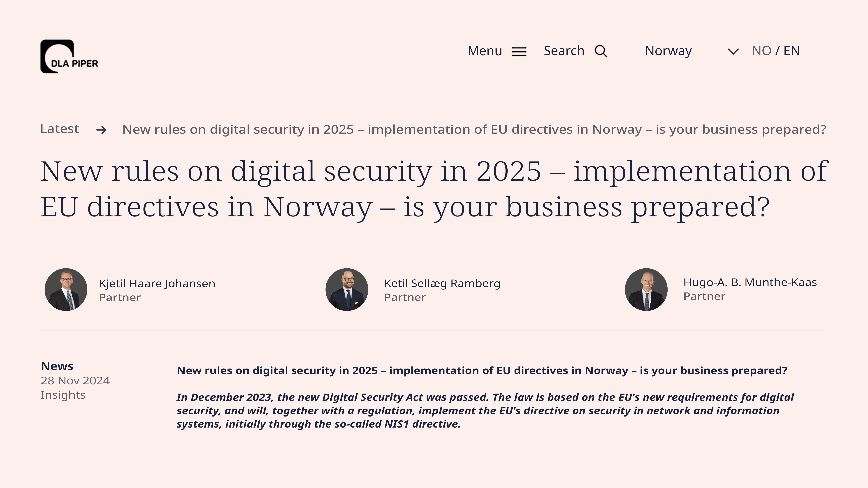Screen dimensions: 868x488
Task: Open the Menu label
Action: click(485, 51)
